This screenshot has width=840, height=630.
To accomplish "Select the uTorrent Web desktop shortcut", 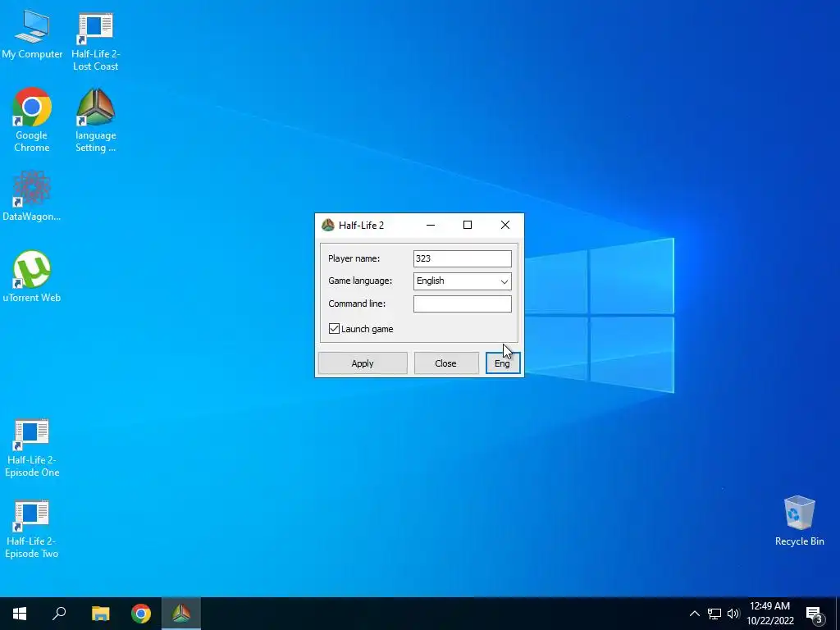I will point(32,276).
